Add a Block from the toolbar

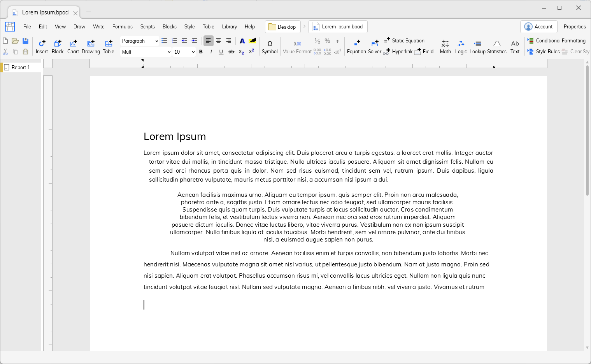(x=58, y=47)
